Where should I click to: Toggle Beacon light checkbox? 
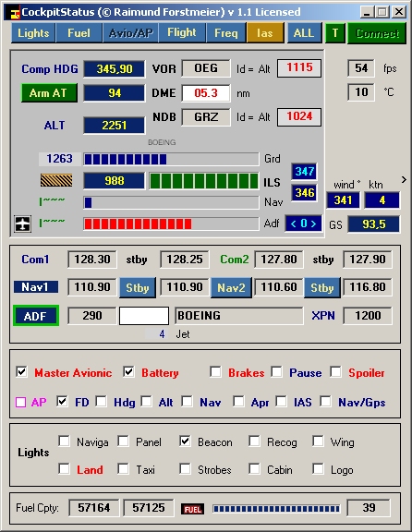(185, 441)
